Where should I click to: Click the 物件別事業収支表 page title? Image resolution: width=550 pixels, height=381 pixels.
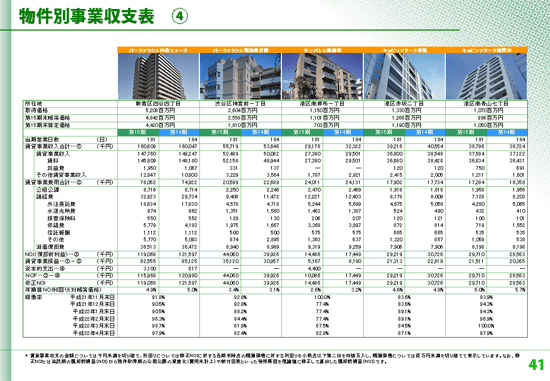point(87,16)
